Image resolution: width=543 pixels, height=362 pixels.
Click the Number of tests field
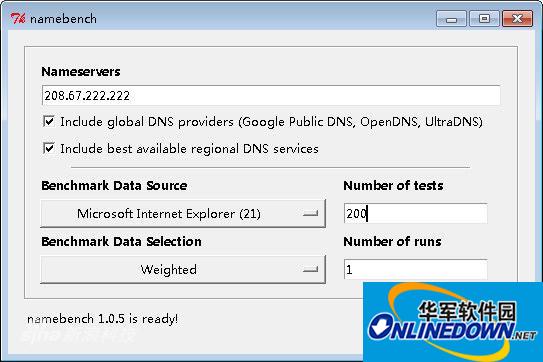coord(416,213)
